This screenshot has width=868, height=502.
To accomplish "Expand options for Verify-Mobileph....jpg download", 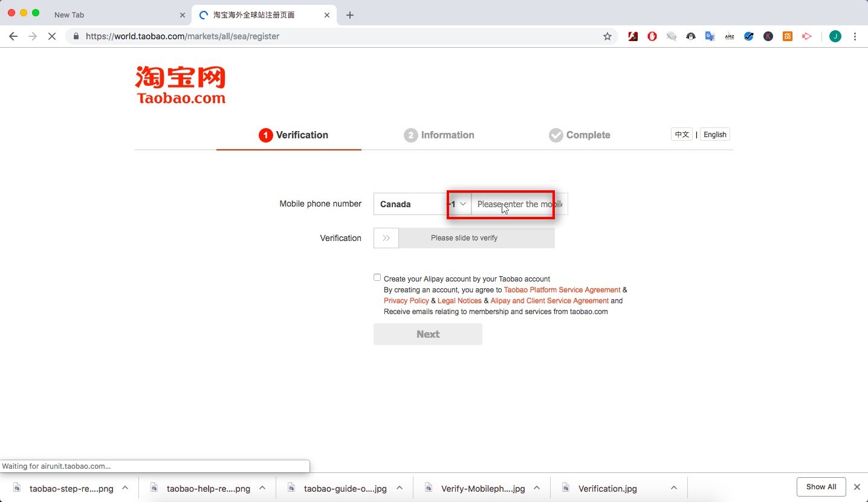I will 537,488.
